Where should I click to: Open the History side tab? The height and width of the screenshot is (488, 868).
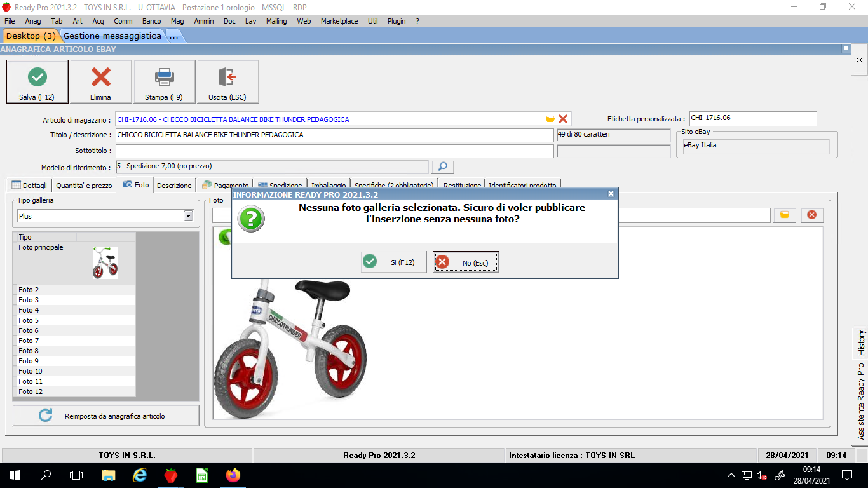[x=861, y=343]
